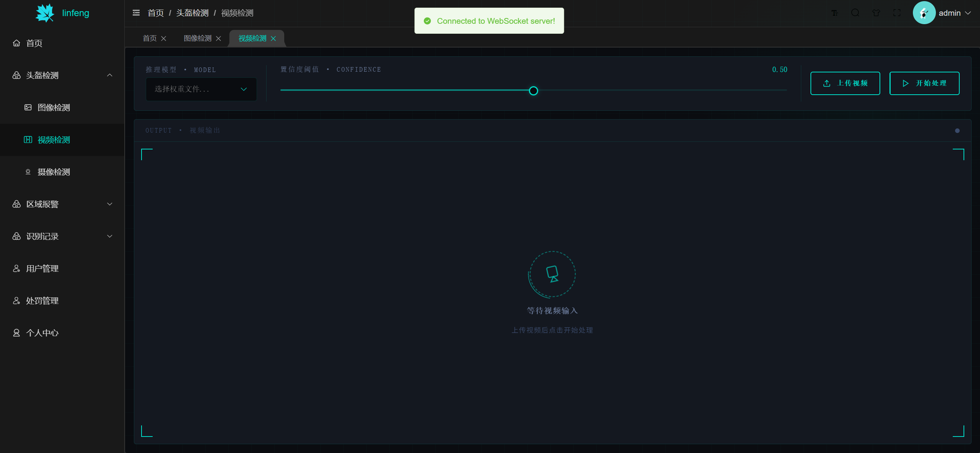Open 视频检测 in the sidebar
Screen dimensions: 980x453
pos(62,140)
